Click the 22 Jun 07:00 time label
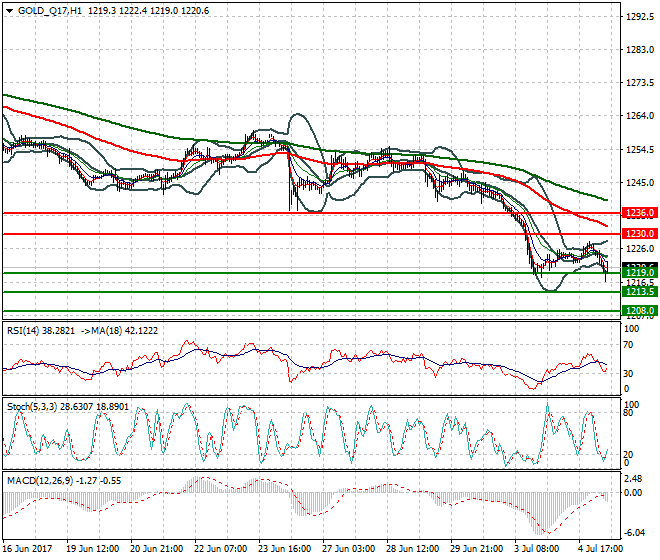Image resolution: width=660 pixels, height=560 pixels. [220, 549]
